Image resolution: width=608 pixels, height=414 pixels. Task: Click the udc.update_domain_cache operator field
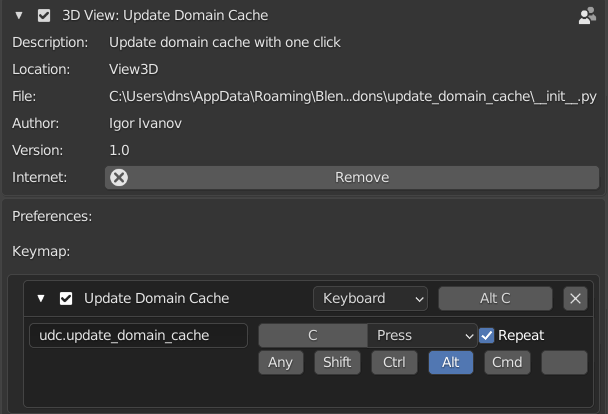pos(138,335)
